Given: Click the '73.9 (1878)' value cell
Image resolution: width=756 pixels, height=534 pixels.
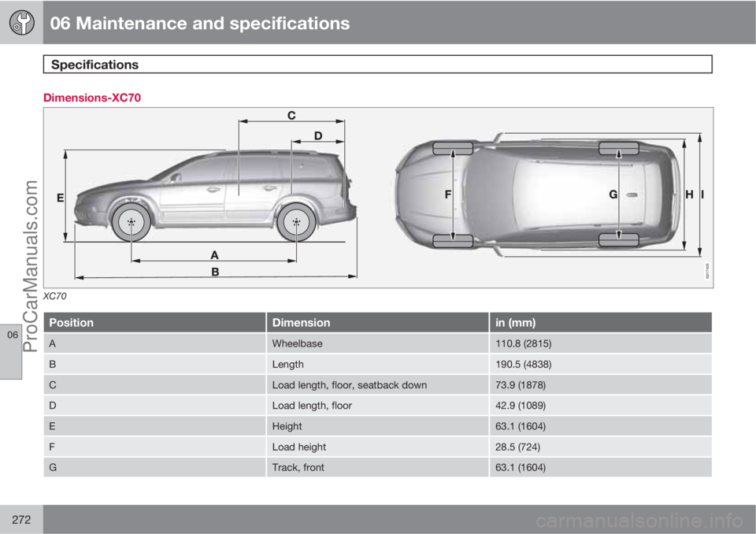Looking at the screenshot, I should click(x=601, y=385).
